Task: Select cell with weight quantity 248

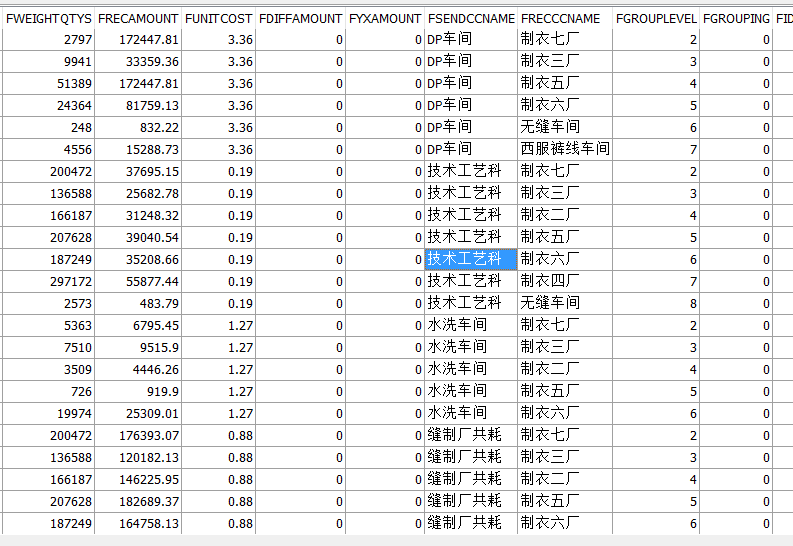Action: click(49, 127)
